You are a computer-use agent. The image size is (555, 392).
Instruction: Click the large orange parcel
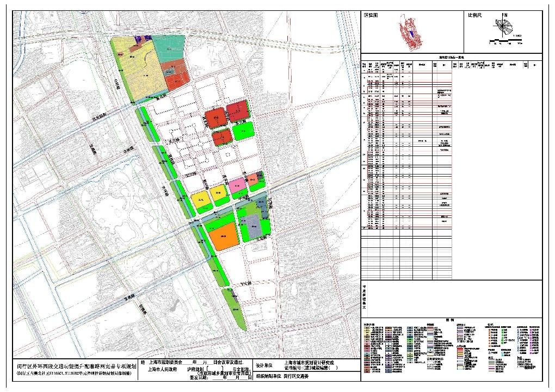click(224, 237)
